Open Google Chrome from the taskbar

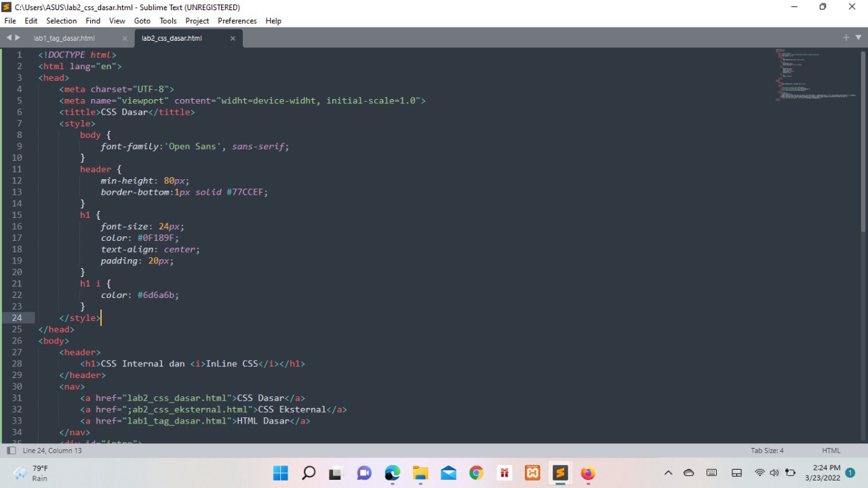click(476, 472)
